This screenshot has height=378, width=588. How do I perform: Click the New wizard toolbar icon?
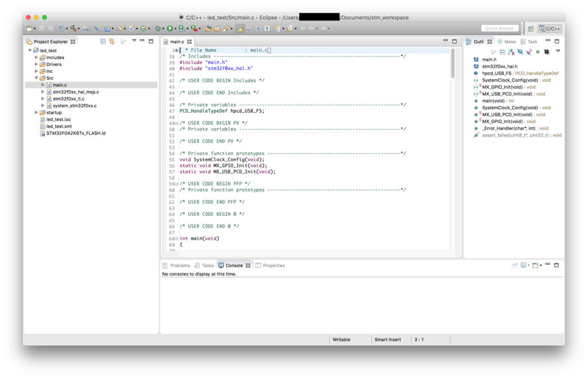(x=29, y=29)
